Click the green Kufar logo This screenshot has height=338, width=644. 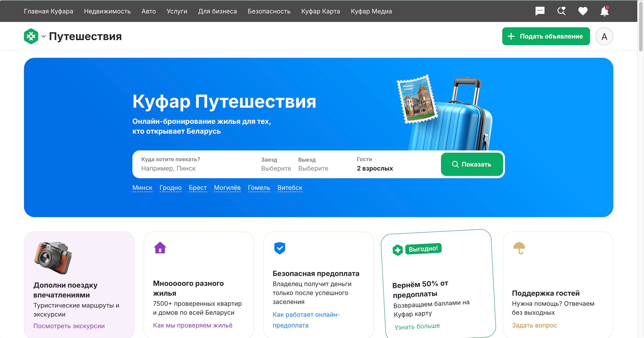[x=31, y=36]
